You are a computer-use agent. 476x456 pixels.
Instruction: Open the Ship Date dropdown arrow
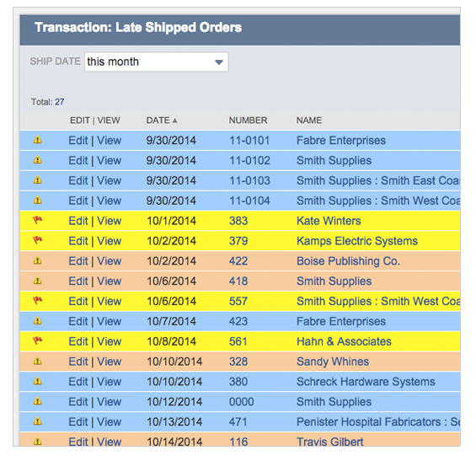(219, 62)
